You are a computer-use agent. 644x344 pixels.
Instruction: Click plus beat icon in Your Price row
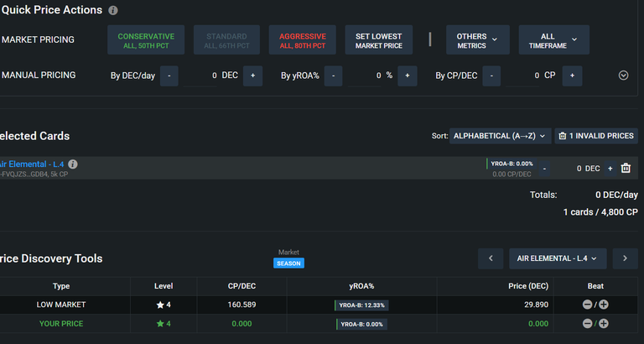tap(604, 324)
